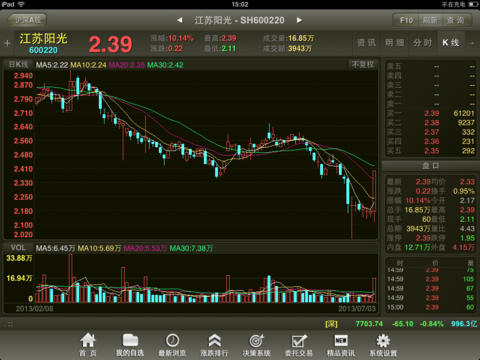Tap the VOL MA5:6.45万 label

tap(55, 248)
